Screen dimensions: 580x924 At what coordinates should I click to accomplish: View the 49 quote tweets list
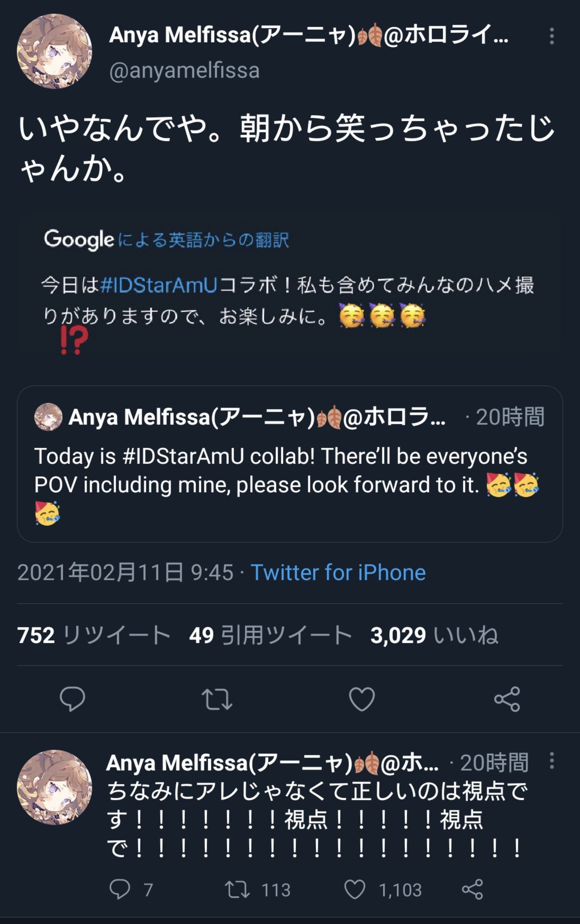click(270, 635)
